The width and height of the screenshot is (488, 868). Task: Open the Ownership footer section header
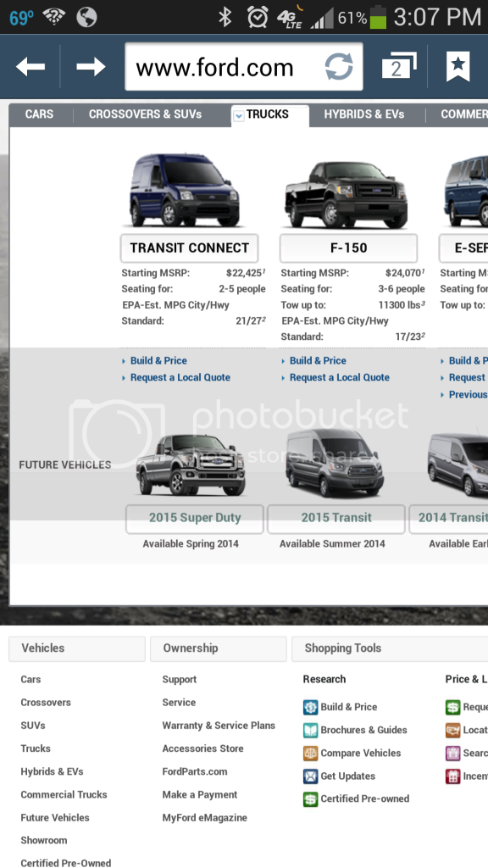(x=219, y=648)
